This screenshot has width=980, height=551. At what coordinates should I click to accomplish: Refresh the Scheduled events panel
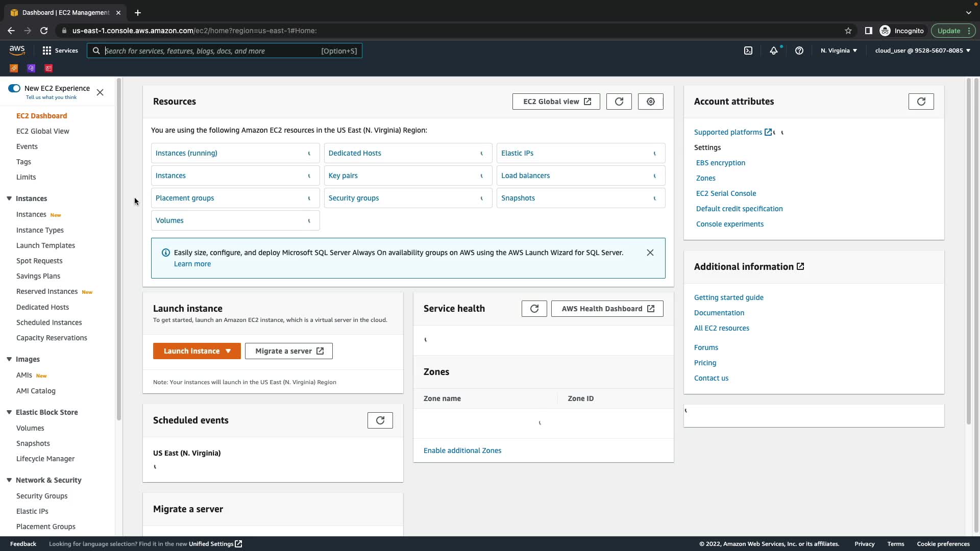coord(380,420)
